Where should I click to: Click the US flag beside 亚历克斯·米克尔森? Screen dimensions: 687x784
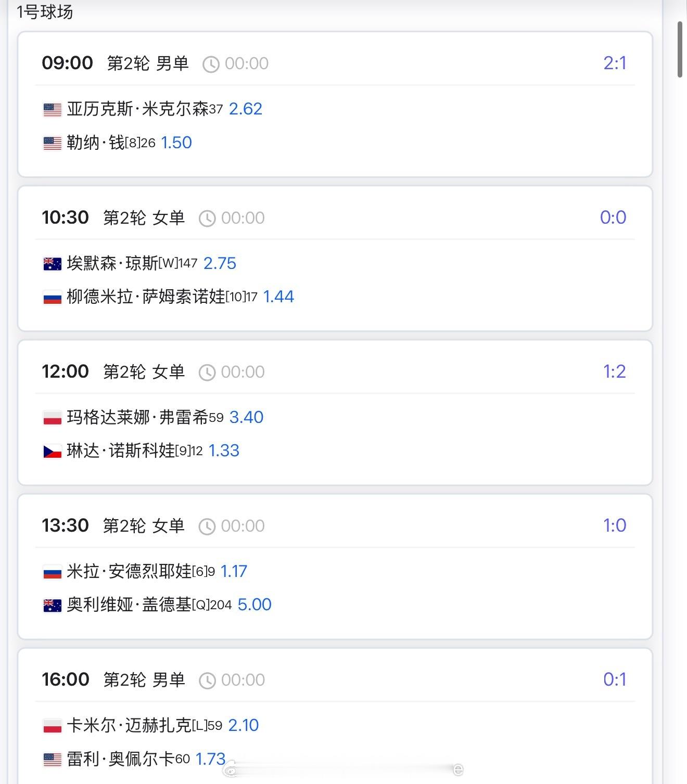tap(52, 110)
